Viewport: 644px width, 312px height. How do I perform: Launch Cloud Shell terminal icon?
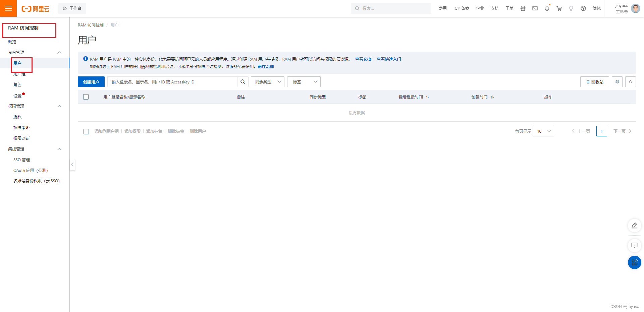(x=535, y=8)
